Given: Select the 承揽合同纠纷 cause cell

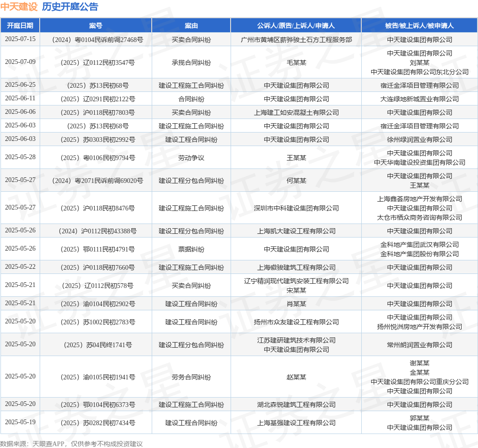Looking at the screenshot, I should [x=191, y=63].
